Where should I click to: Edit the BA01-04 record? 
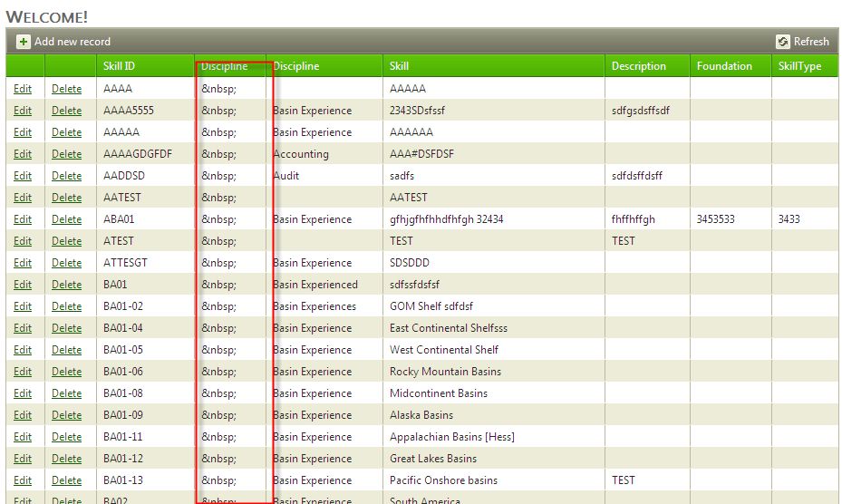coord(23,328)
